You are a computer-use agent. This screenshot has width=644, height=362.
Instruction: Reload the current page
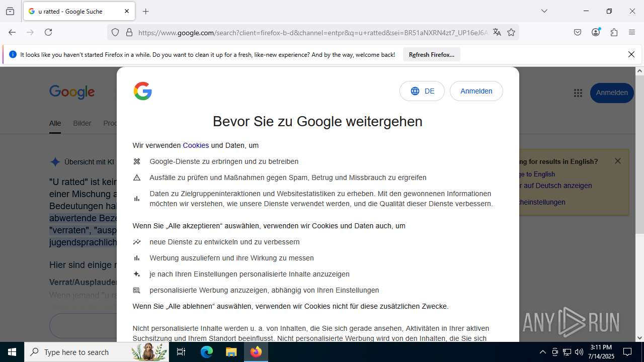(48, 32)
